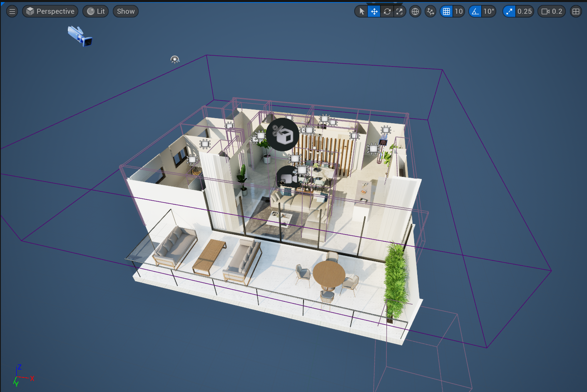This screenshot has height=392, width=587.
Task: Open the Show flags menu
Action: tap(125, 11)
